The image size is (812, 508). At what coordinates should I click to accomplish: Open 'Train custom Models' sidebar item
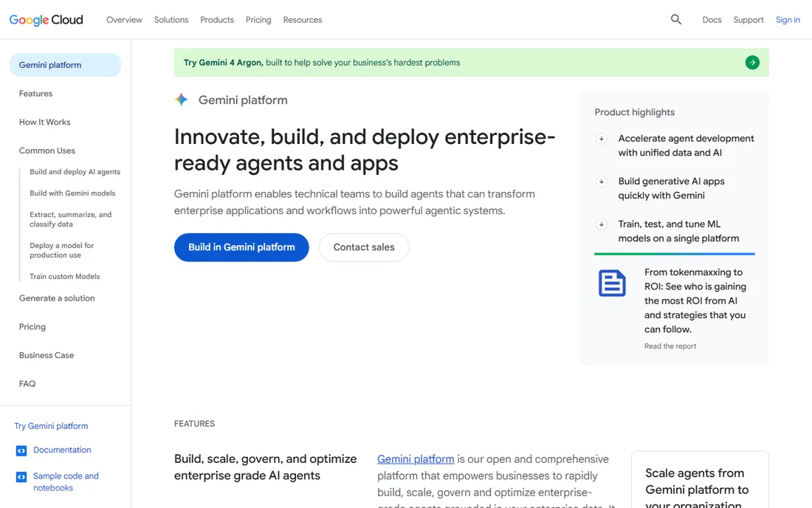click(65, 277)
